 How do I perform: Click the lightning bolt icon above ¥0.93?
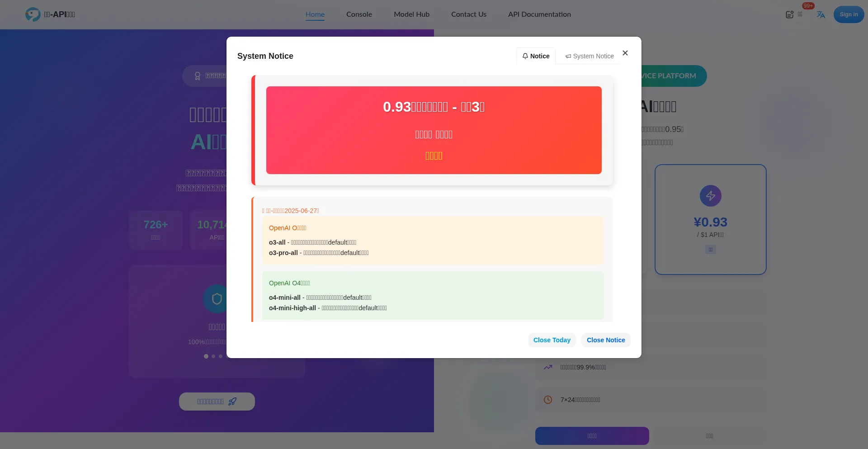(710, 196)
